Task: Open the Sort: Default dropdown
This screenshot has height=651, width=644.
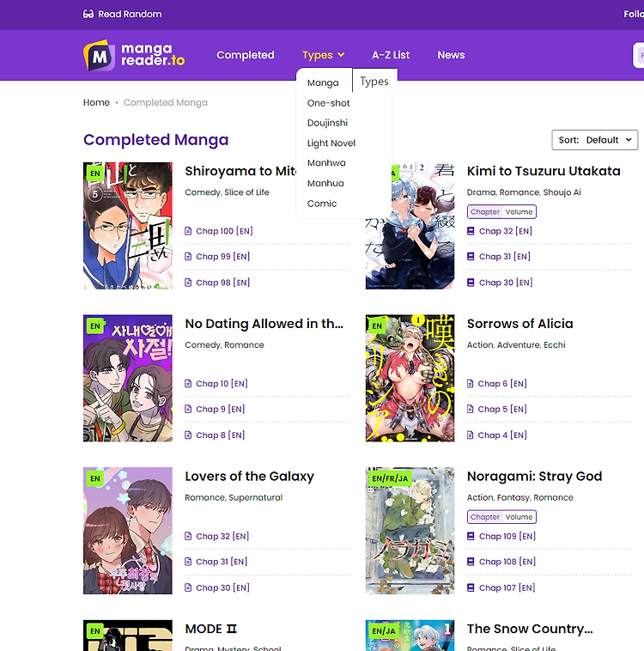Action: click(594, 140)
